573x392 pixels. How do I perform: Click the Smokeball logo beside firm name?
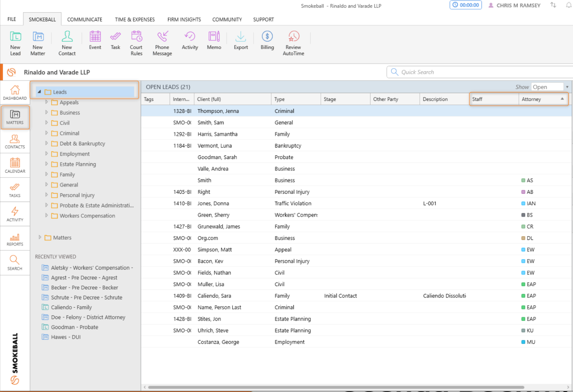click(x=11, y=72)
